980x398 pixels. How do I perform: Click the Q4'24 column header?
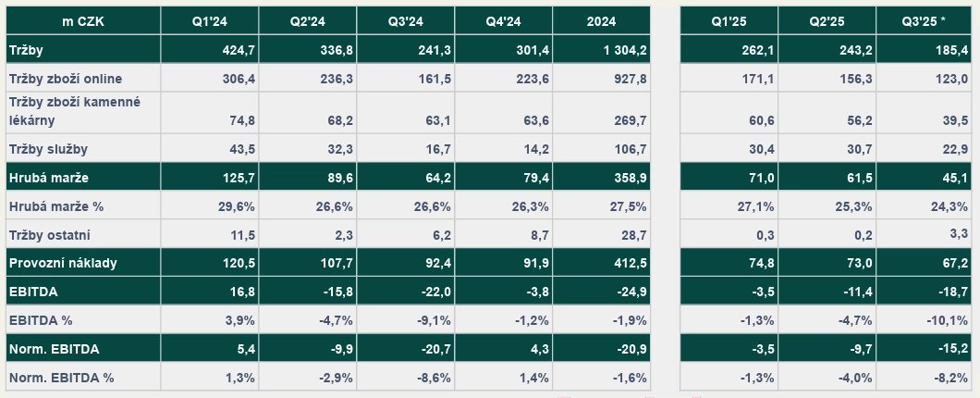click(x=505, y=21)
